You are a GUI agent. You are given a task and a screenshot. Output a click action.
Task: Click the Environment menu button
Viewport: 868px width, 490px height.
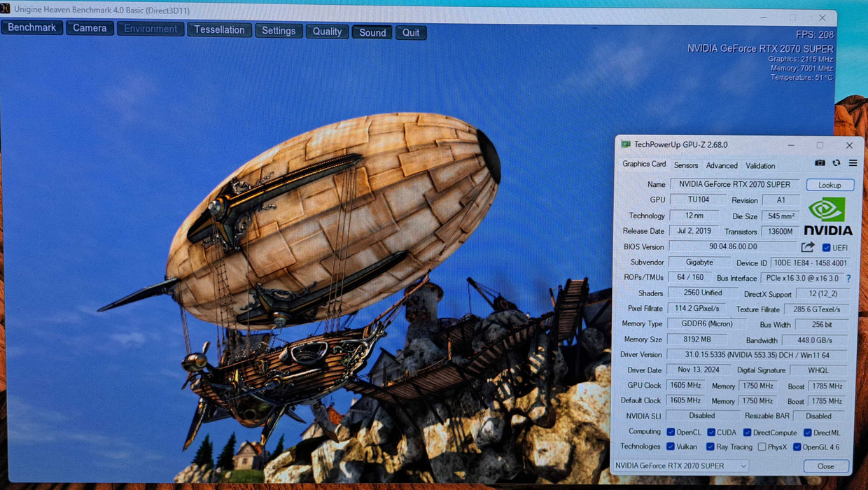click(150, 29)
